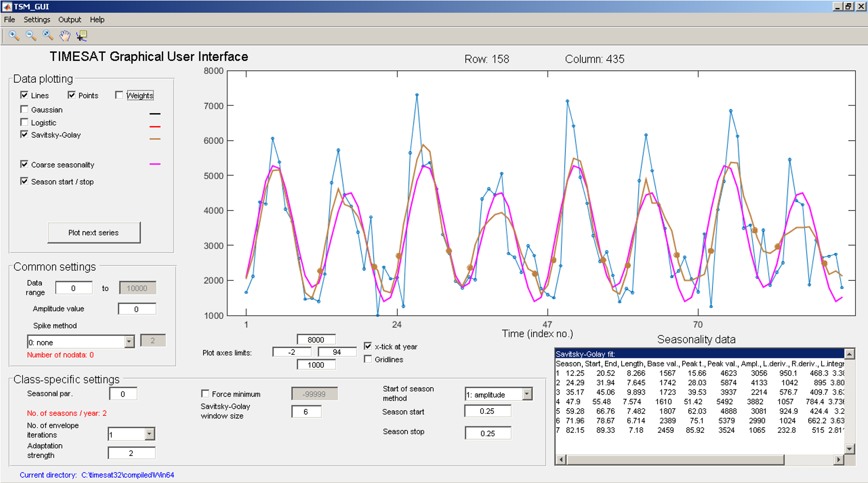The width and height of the screenshot is (868, 483).
Task: Enable Gridlines on the plot
Action: [367, 359]
